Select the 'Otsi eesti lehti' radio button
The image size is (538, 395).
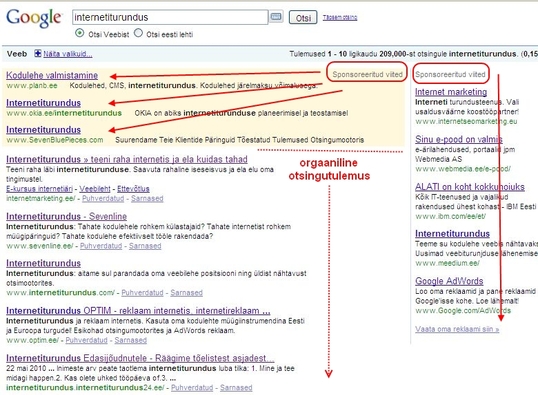tap(138, 33)
